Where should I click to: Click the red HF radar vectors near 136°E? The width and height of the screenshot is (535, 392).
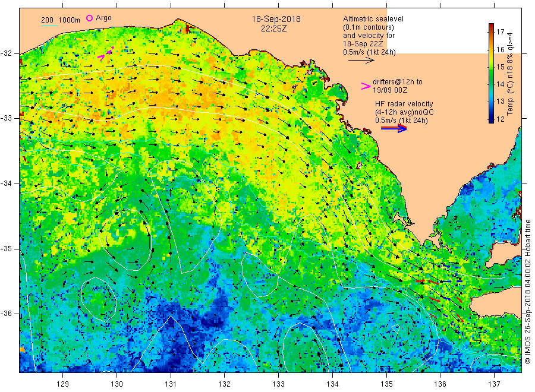click(x=440, y=300)
